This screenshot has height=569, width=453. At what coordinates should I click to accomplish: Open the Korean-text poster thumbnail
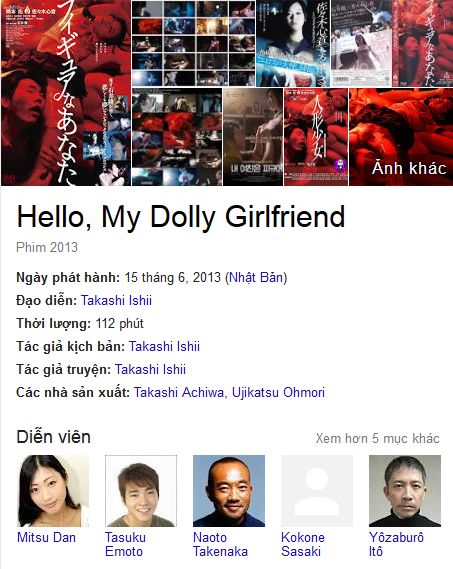[253, 137]
